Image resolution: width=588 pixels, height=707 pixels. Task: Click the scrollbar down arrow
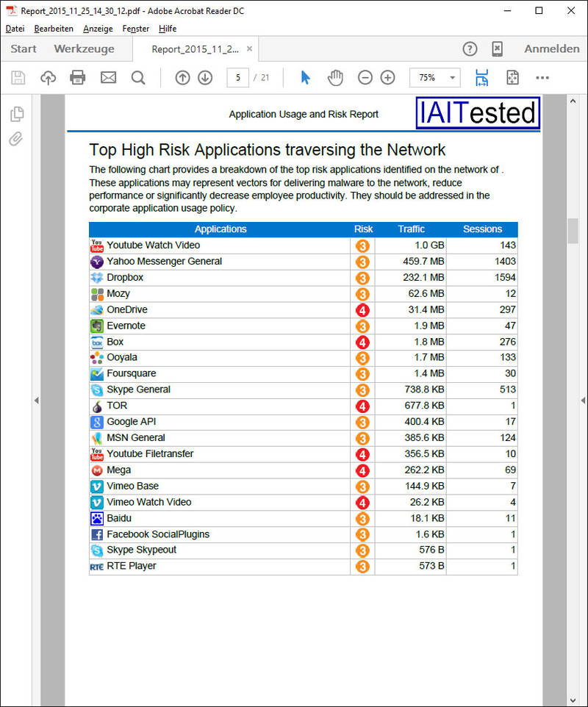573,700
